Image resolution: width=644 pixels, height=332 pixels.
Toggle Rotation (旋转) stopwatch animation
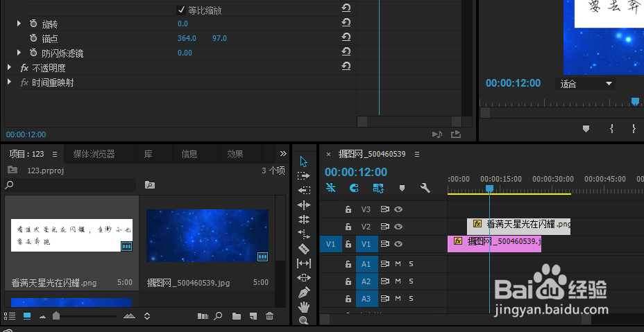pyautogui.click(x=33, y=24)
